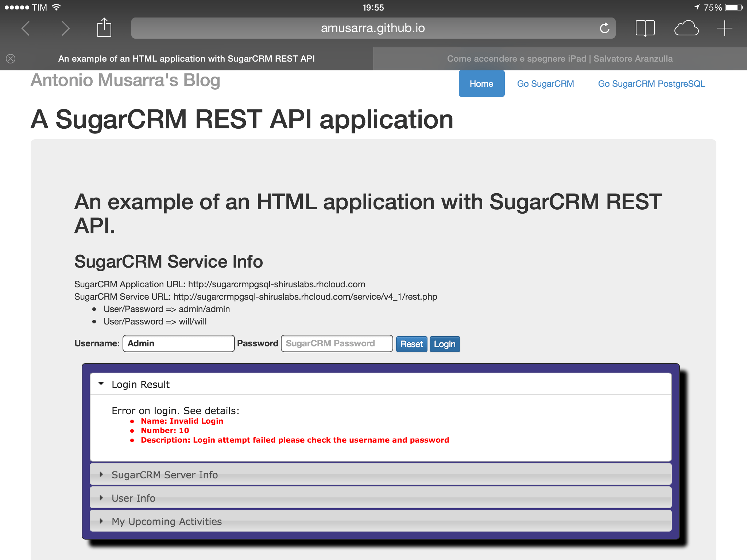Expand the User Info section
Image resolution: width=747 pixels, height=560 pixels.
pyautogui.click(x=380, y=498)
